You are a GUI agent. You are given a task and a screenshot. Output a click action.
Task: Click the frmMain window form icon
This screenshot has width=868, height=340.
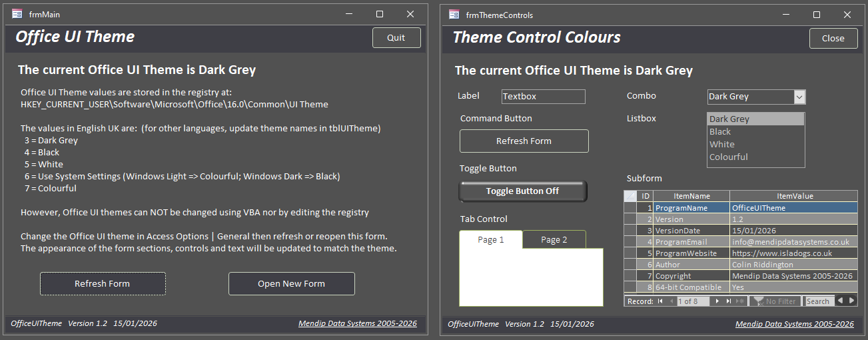pyautogui.click(x=17, y=14)
